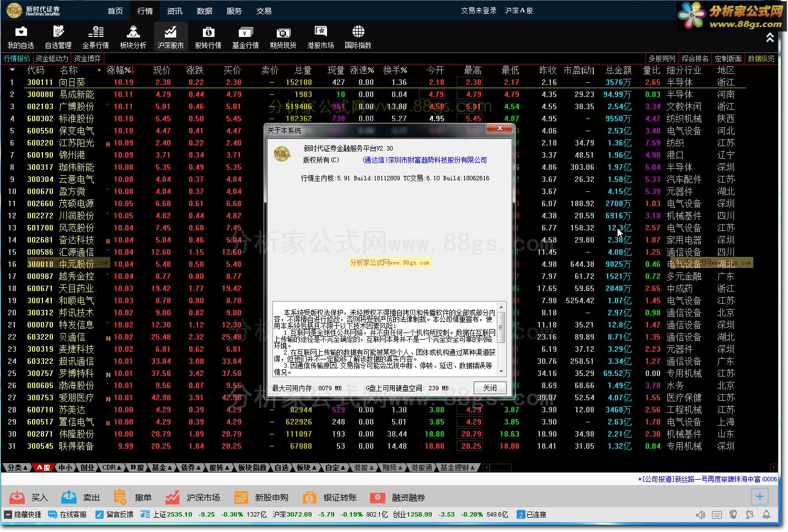788x532 pixels.
Task: Open the 资讯 menu tab
Action: (x=175, y=10)
